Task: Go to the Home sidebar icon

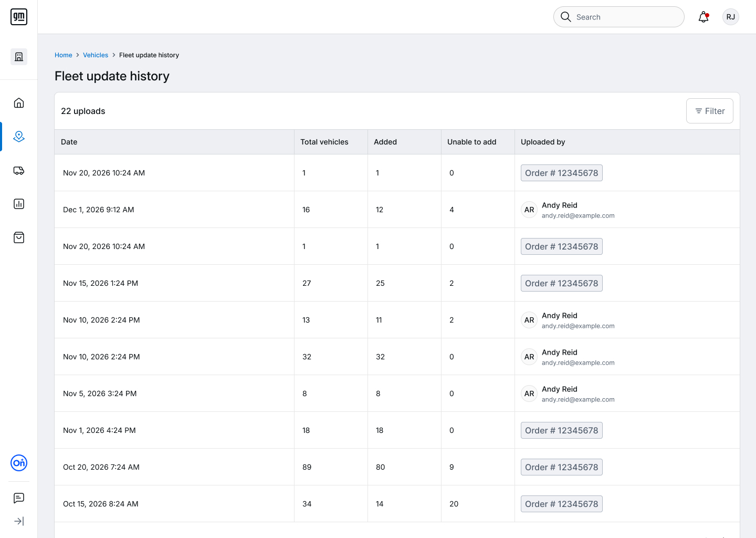Action: (19, 103)
